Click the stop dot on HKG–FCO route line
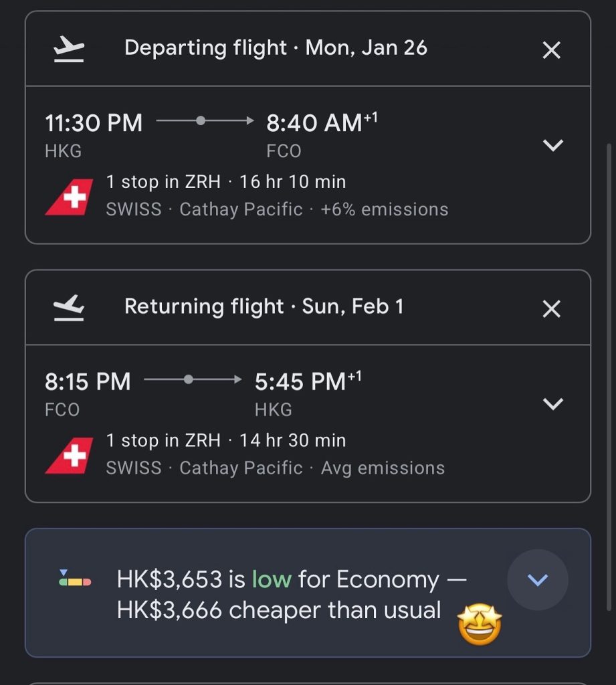Image resolution: width=616 pixels, height=685 pixels. click(200, 121)
